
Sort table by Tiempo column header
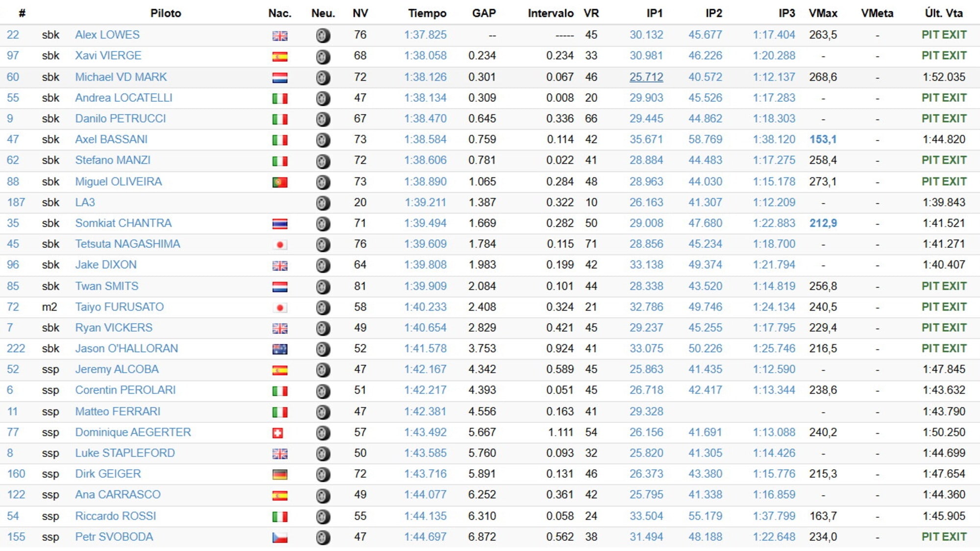pyautogui.click(x=427, y=13)
